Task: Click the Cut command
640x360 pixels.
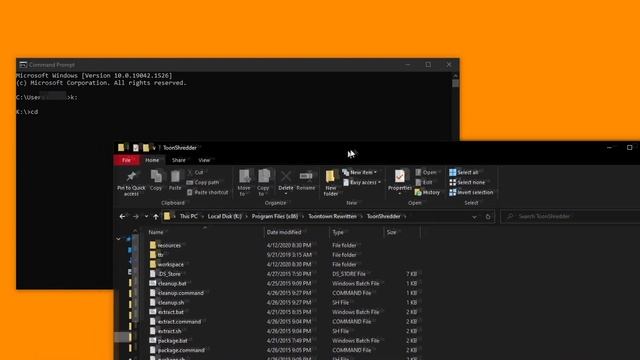Action: (x=196, y=172)
